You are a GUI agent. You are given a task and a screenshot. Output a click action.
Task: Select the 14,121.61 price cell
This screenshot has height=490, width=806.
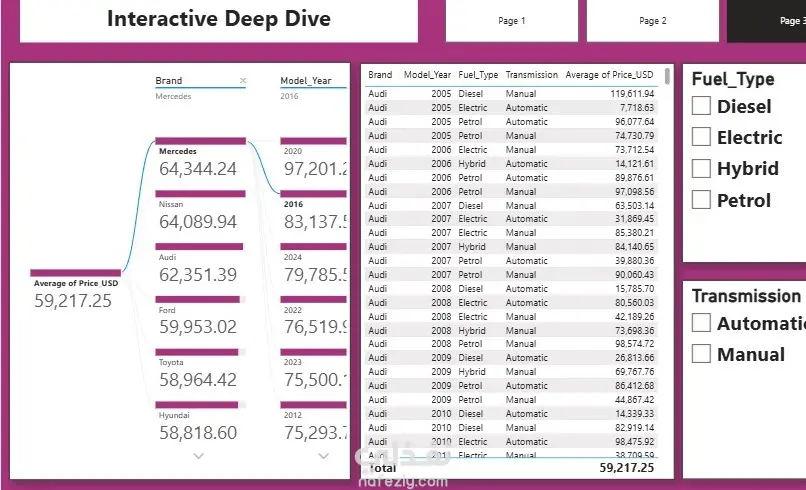634,164
